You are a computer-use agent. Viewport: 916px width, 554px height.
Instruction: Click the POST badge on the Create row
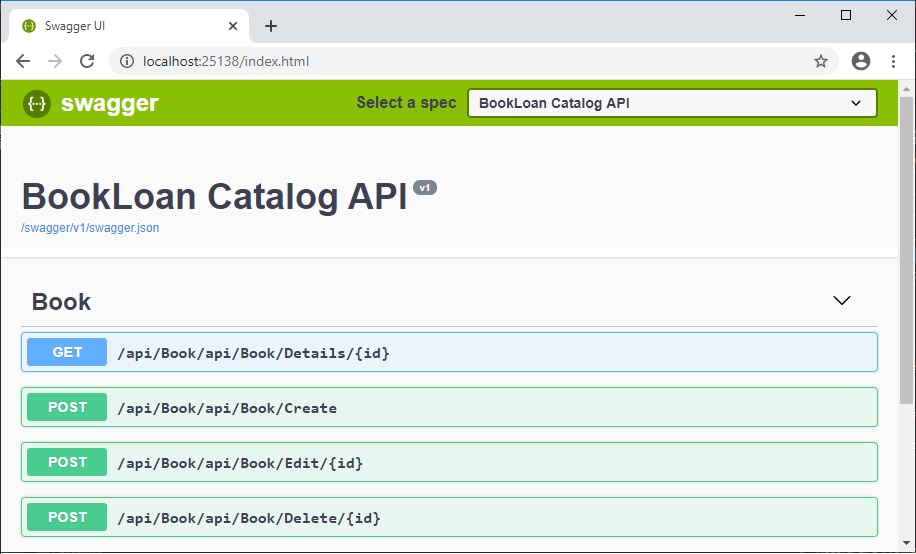[x=67, y=407]
